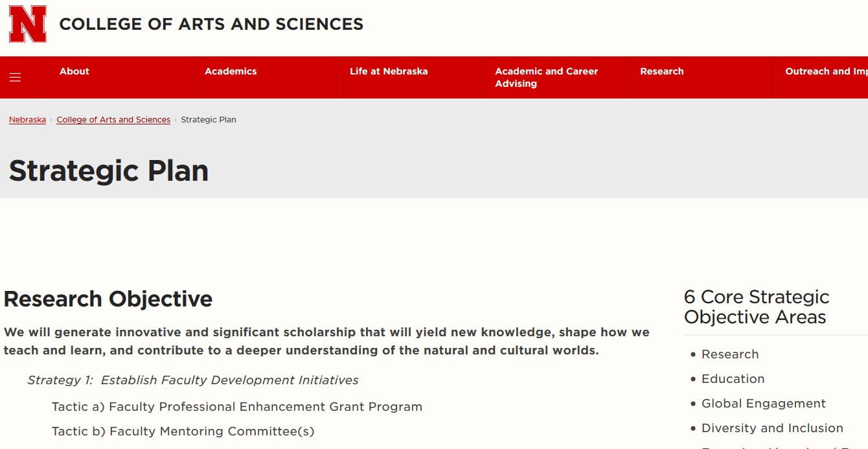Click the College of Arts and Sciences title
This screenshot has height=449, width=868.
pyautogui.click(x=211, y=24)
